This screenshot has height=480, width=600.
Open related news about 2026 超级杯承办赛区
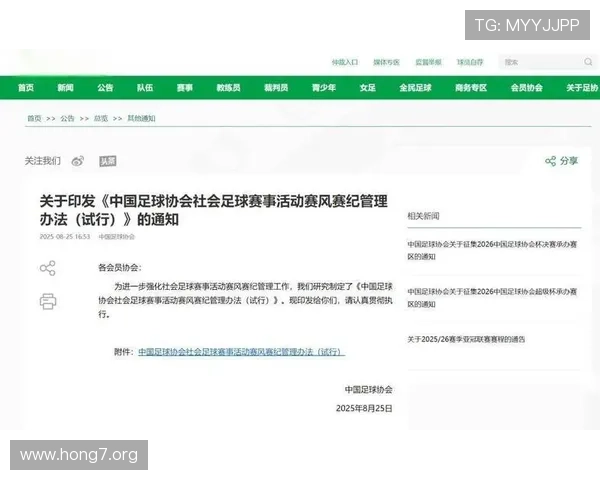tap(492, 298)
